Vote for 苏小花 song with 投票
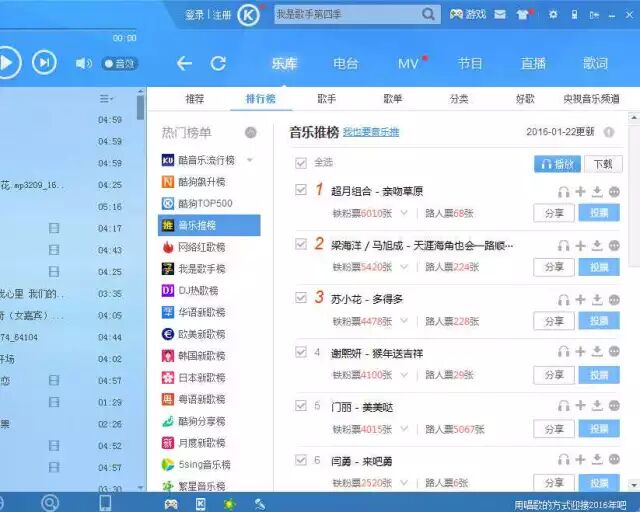This screenshot has width=640, height=512. pos(599,321)
